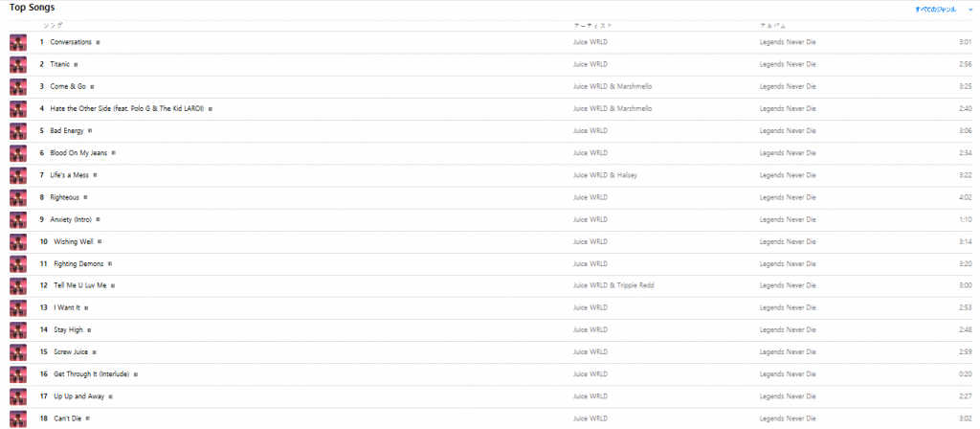Click the album artwork for Conversations
Screen dimensions: 980x429
tap(18, 42)
